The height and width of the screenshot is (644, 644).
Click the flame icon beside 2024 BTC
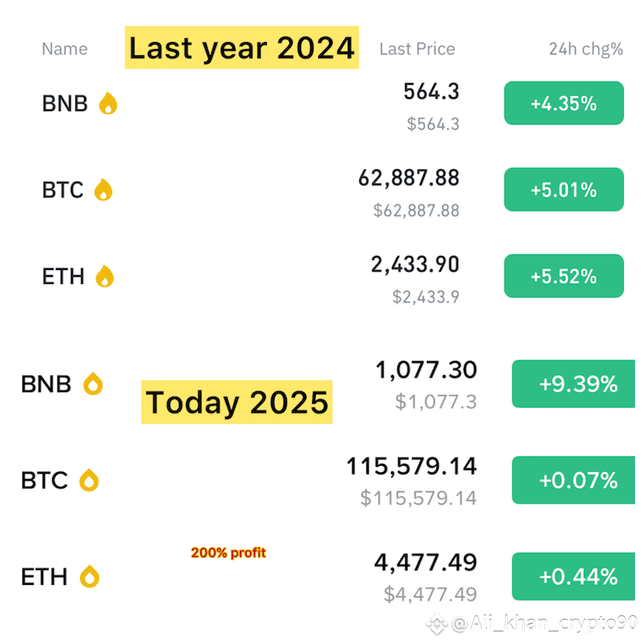pos(103,190)
